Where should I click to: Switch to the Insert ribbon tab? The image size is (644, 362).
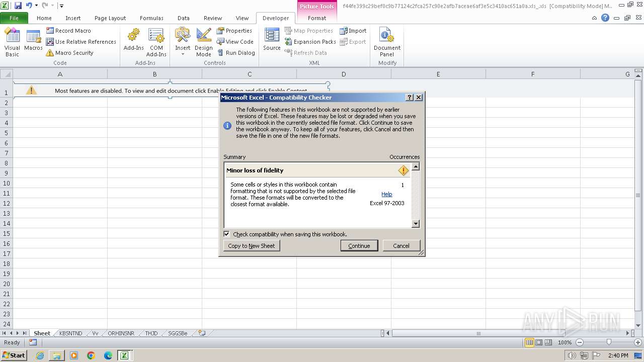tap(73, 18)
